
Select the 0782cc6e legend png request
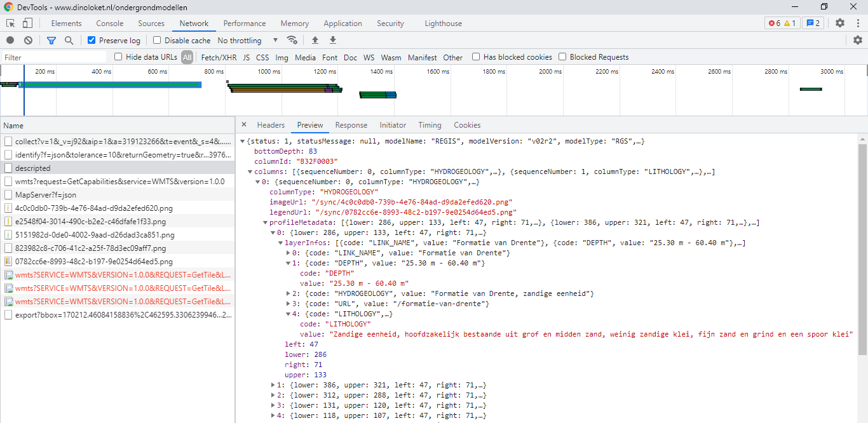click(118, 262)
